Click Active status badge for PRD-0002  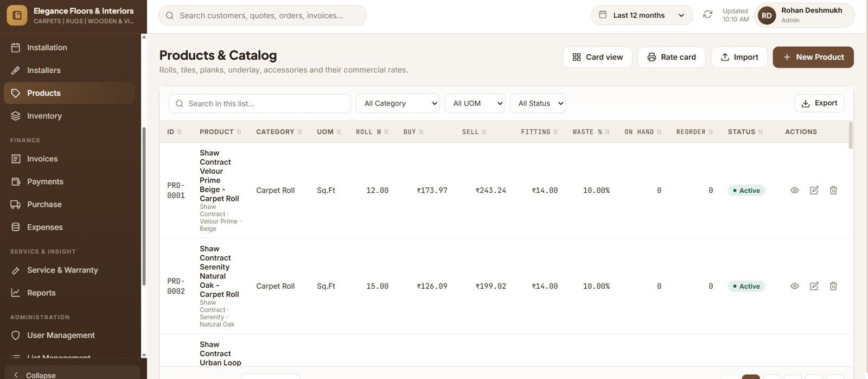[746, 286]
